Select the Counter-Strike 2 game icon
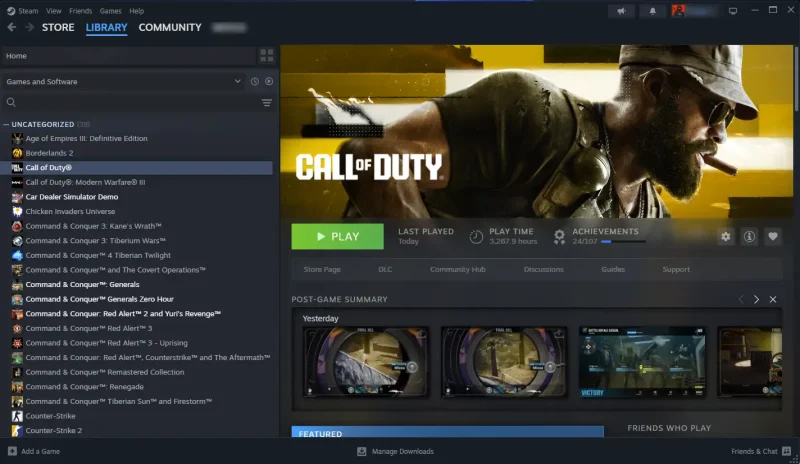This screenshot has width=800, height=464. click(x=17, y=431)
